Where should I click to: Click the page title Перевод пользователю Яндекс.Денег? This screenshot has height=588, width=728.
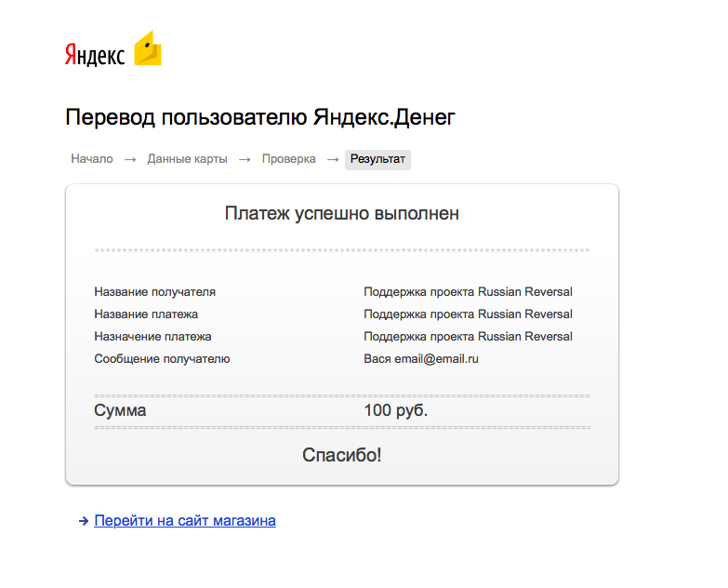pos(260,117)
